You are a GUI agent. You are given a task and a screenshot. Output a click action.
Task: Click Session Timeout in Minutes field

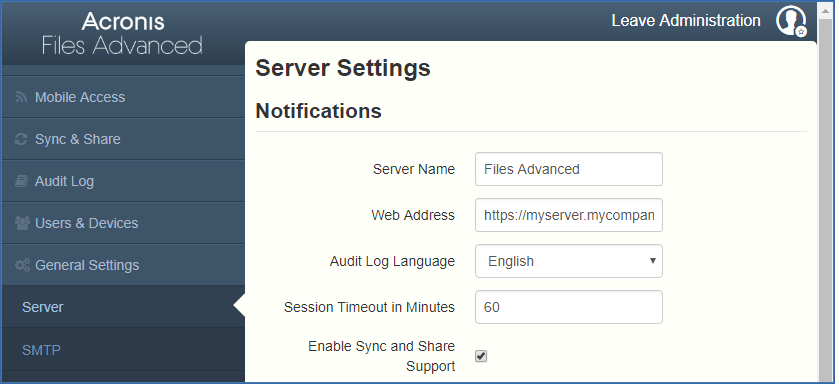569,307
